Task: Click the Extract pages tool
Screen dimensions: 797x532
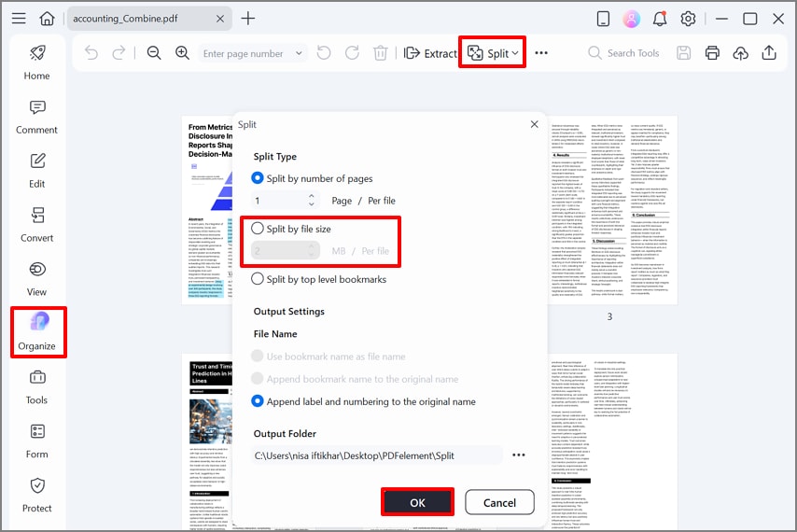Action: 430,53
